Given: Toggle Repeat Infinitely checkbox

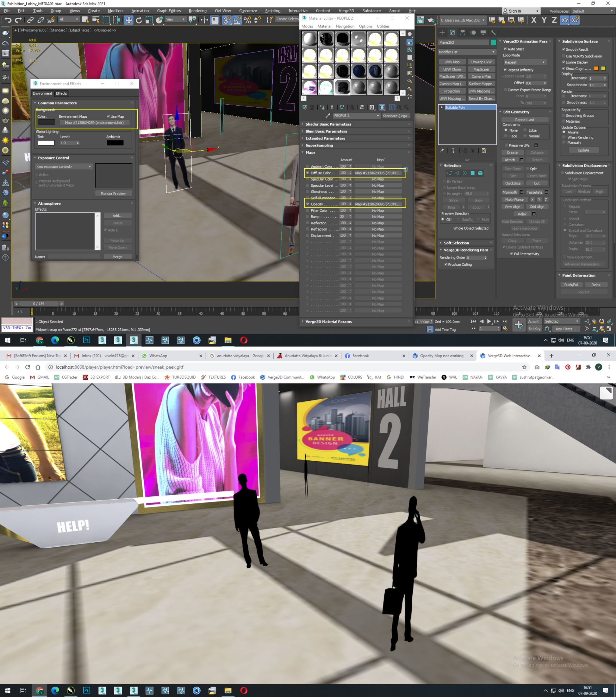Looking at the screenshot, I should coord(505,70).
